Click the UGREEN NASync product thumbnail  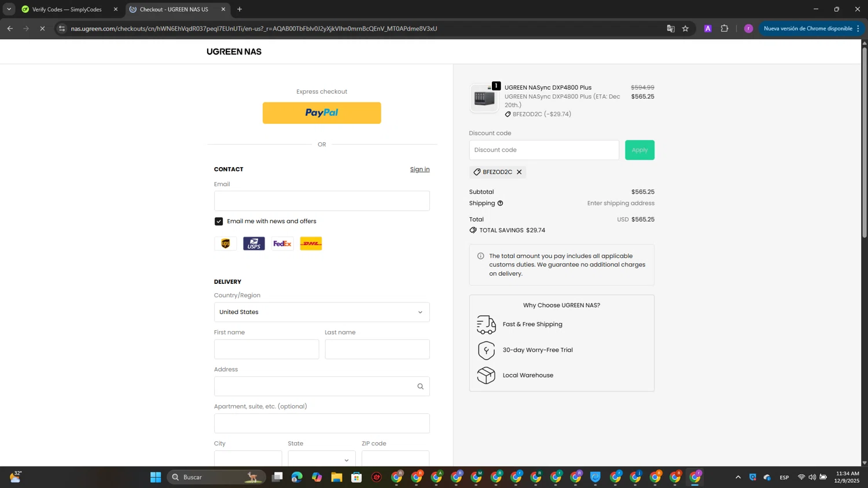coord(484,98)
